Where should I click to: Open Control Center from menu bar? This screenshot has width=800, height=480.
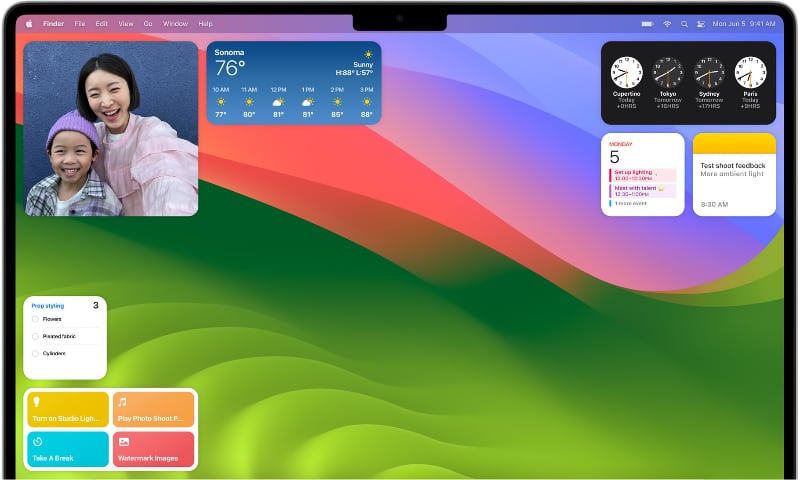coord(700,23)
